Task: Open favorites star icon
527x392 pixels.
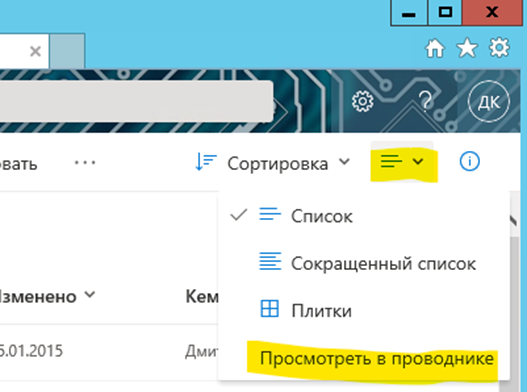Action: [467, 48]
